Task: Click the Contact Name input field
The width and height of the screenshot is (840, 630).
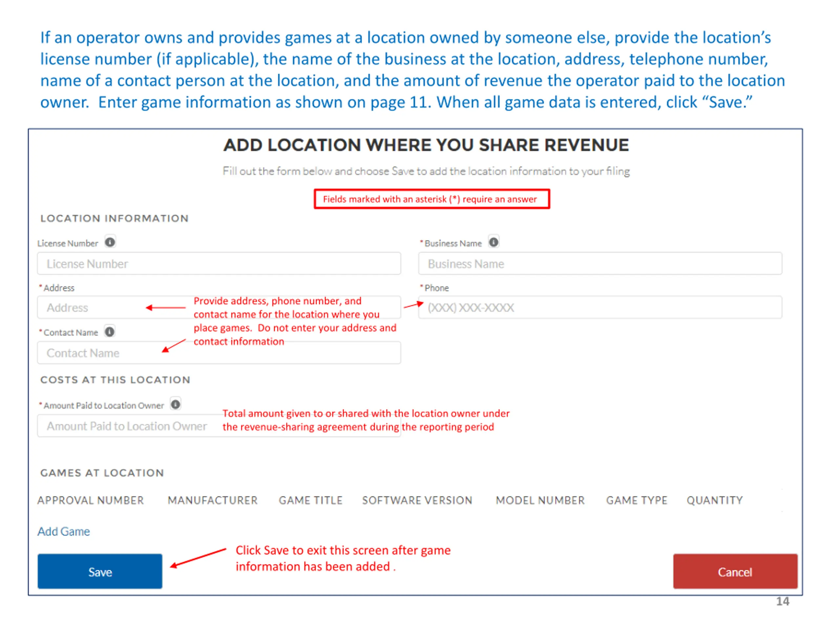Action: point(219,353)
